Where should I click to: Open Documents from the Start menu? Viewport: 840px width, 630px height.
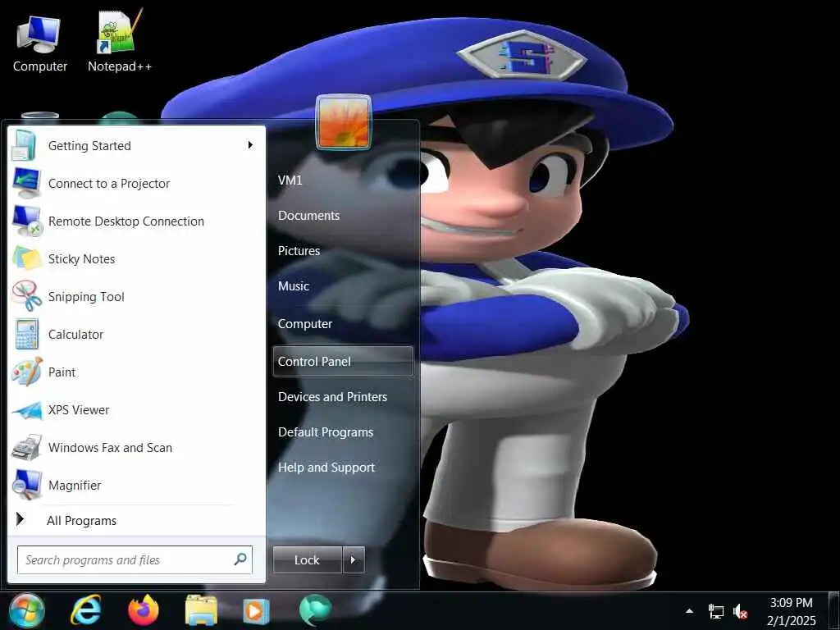point(308,216)
